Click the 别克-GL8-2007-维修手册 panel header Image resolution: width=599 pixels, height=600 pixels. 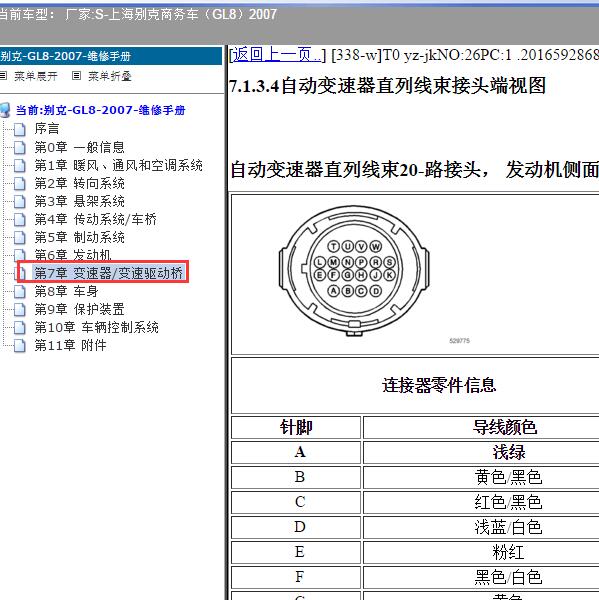point(111,56)
